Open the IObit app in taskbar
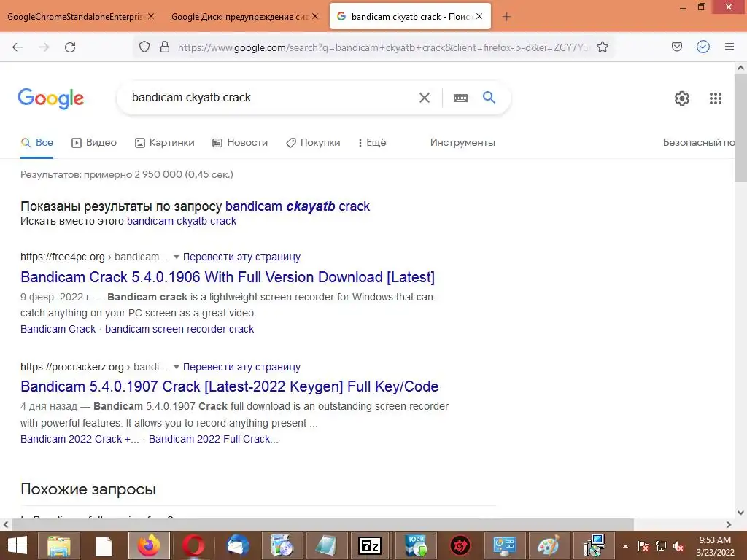Viewport: 747px width, 560px height. 416,545
